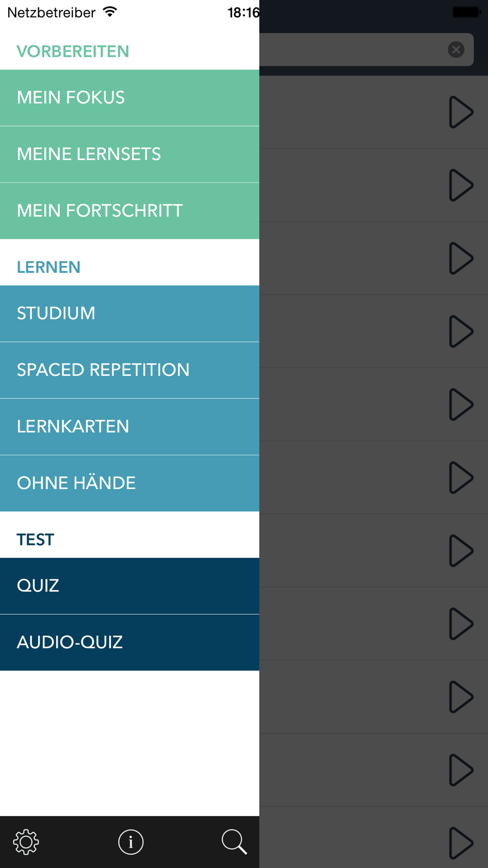Select Meine Lernsets

(129, 154)
